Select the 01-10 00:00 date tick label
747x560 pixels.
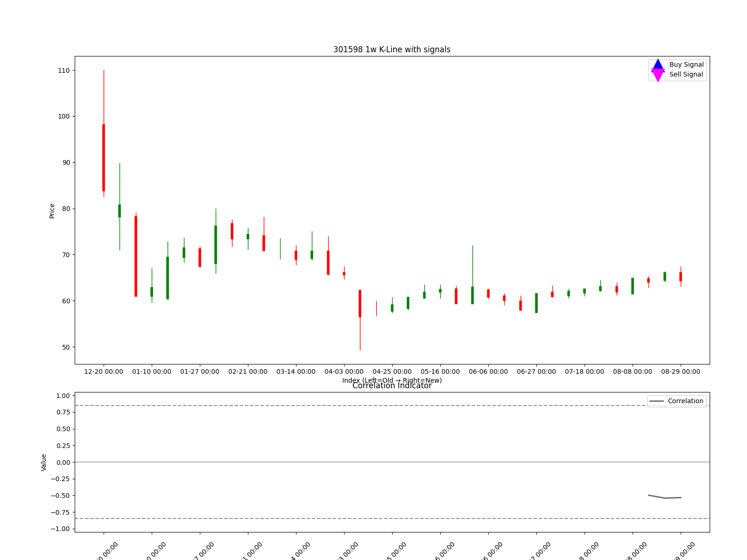click(152, 372)
